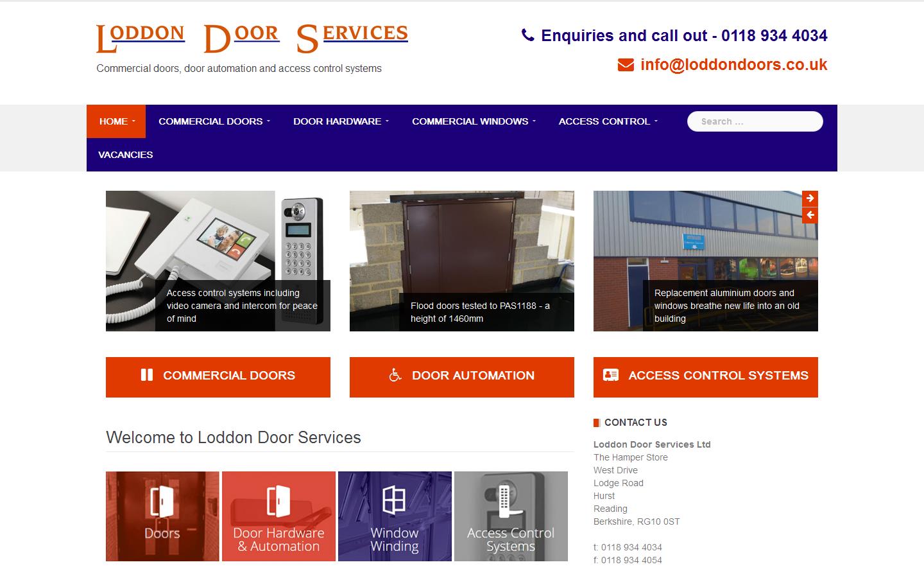Expand the Door Hardware dropdown menu

pyautogui.click(x=341, y=121)
